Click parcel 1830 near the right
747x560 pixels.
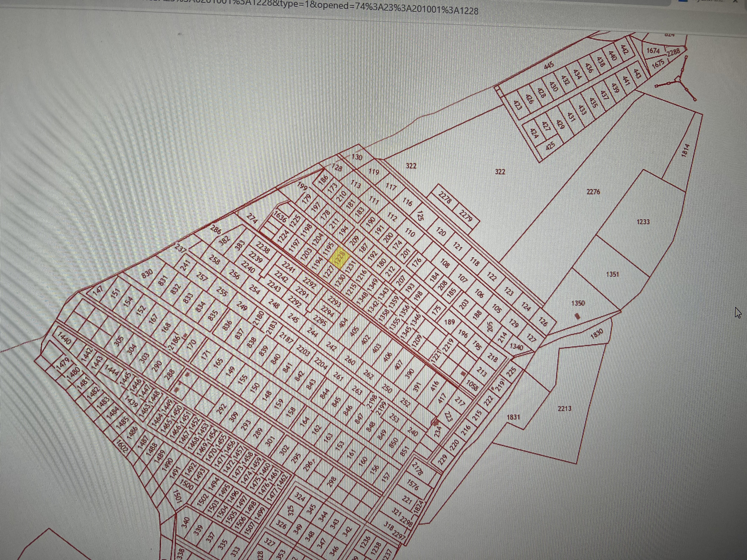(x=596, y=333)
